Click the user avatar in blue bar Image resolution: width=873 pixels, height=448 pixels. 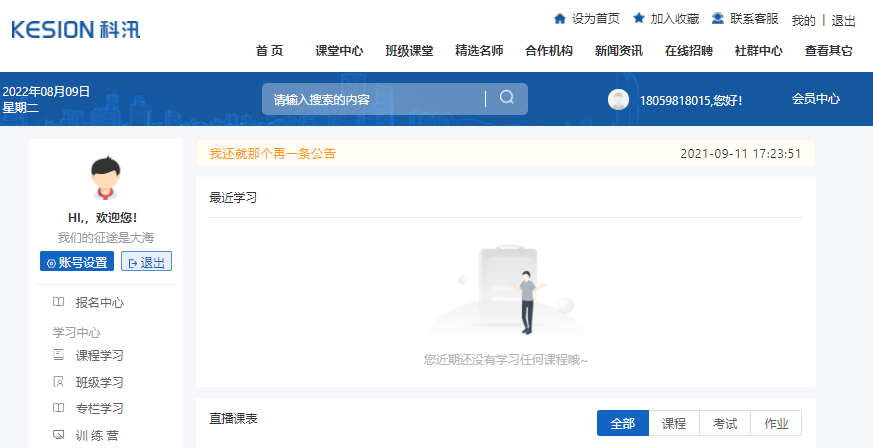[x=619, y=99]
